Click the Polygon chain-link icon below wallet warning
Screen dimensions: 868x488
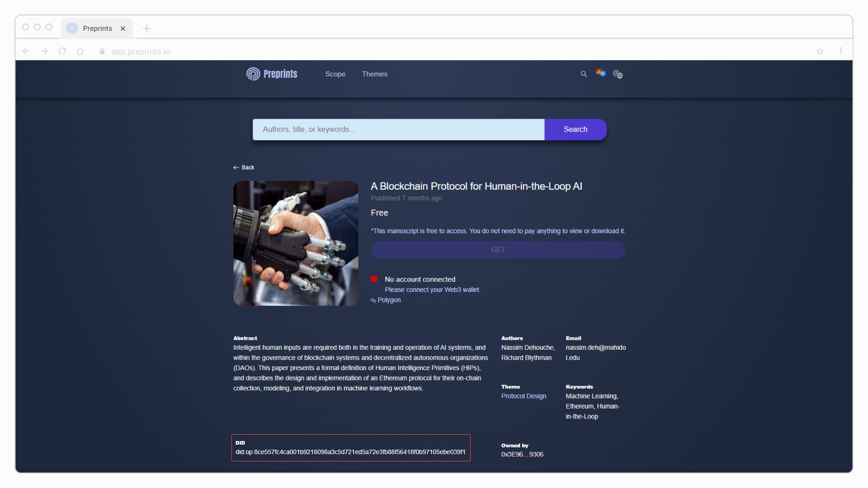pos(373,300)
